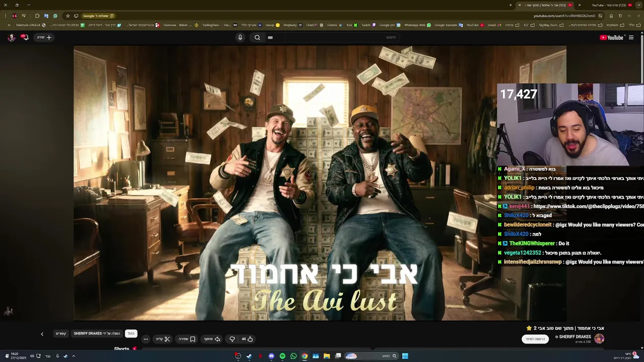This screenshot has width=644, height=362.
Task: Create a clip with scissors button
Action: (163, 339)
